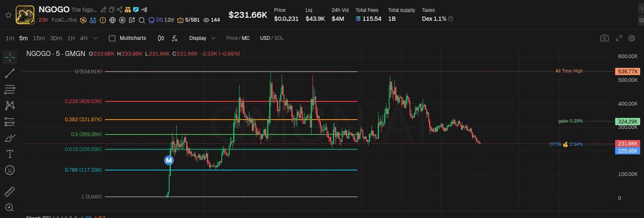The image size is (644, 218).
Task: Select the trend line drawing tool
Action: coord(10,73)
